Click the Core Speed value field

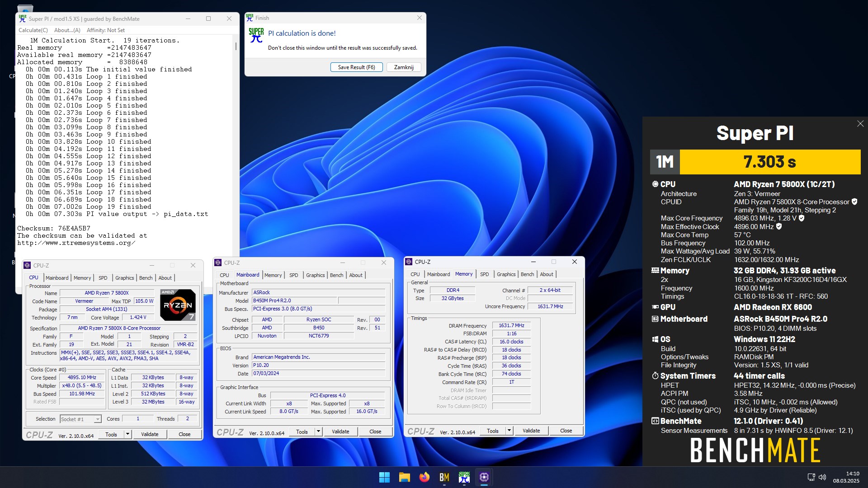point(82,378)
